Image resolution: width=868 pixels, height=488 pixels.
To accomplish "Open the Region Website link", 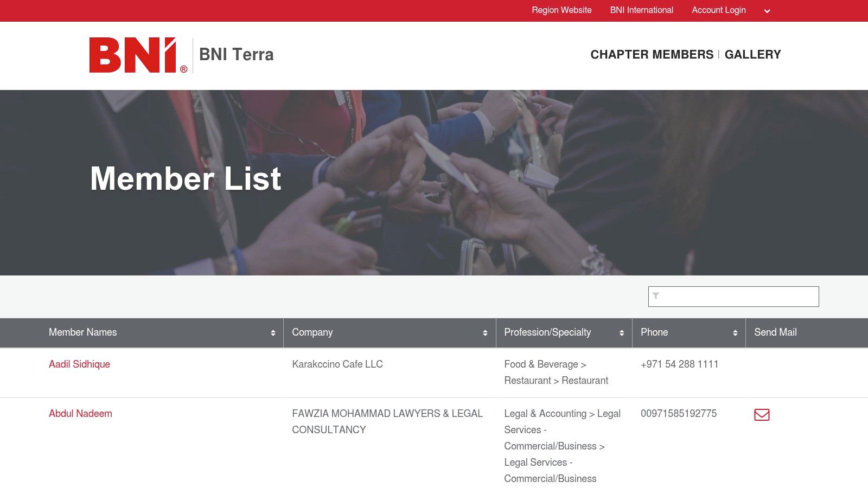I will pyautogui.click(x=561, y=10).
